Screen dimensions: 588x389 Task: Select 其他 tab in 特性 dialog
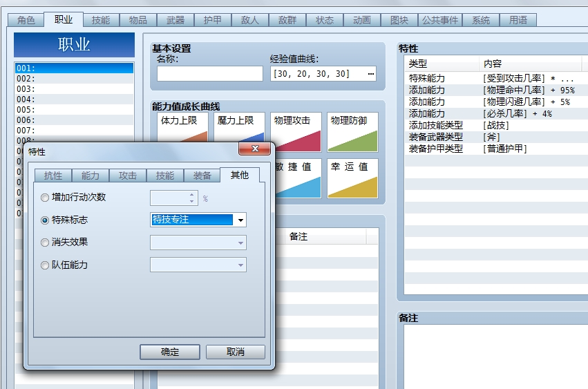click(x=240, y=175)
